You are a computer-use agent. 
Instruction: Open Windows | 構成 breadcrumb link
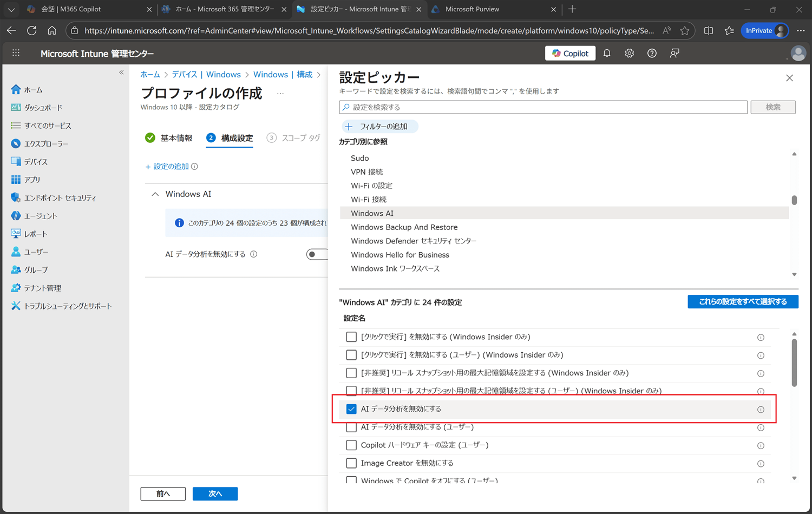point(283,75)
